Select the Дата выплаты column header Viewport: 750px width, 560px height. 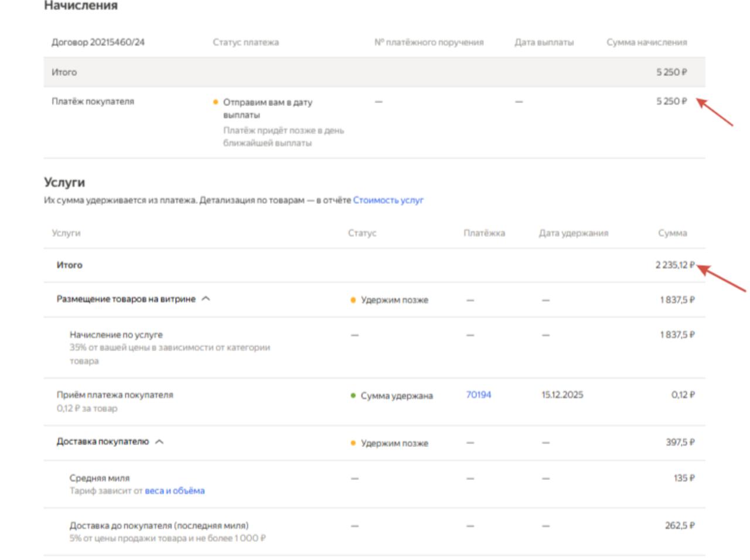coord(544,42)
